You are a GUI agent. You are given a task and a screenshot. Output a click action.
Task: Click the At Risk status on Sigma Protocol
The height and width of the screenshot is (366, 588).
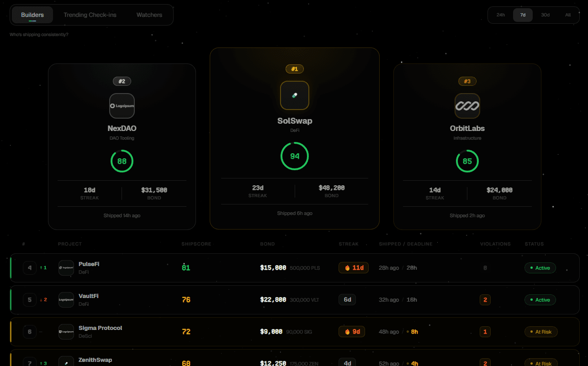(541, 331)
